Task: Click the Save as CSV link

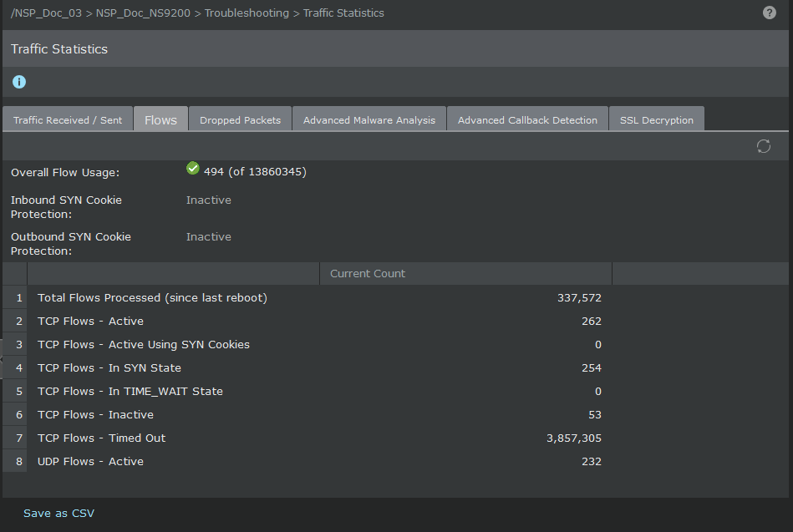Action: point(58,514)
